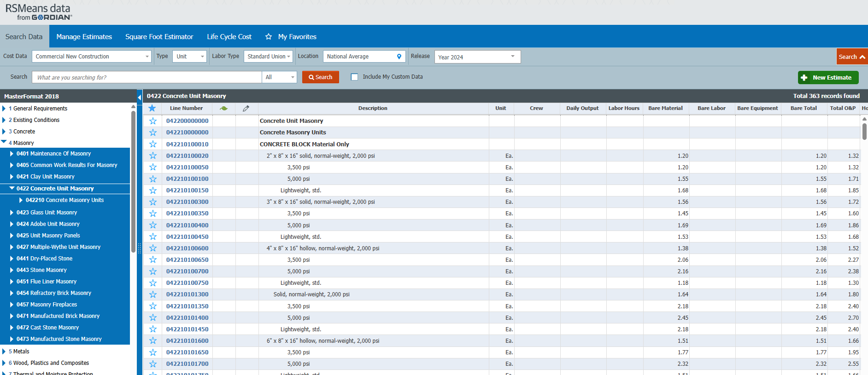This screenshot has width=868, height=375.
Task: Click the Location National Average field
Action: point(364,56)
